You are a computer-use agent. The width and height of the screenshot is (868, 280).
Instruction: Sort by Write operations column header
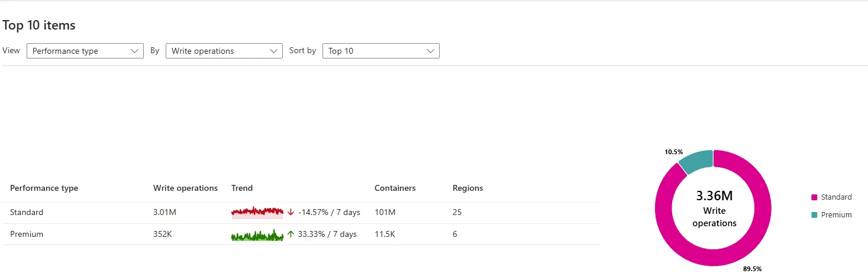(185, 188)
